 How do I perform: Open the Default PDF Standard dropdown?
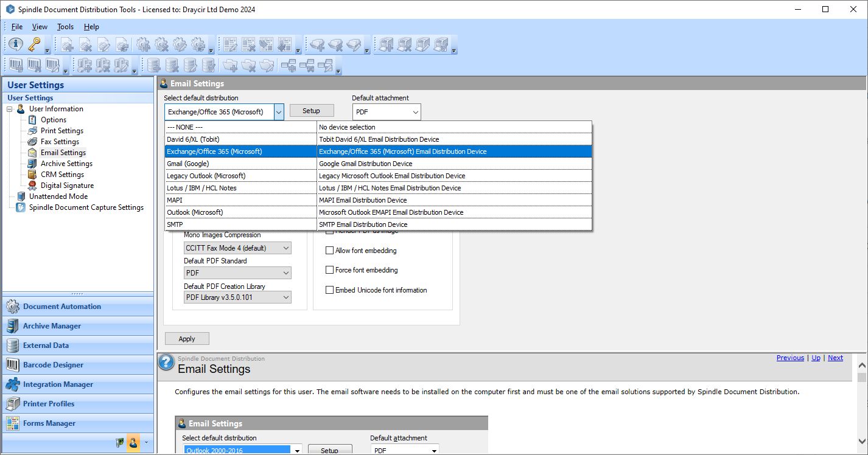tap(238, 274)
